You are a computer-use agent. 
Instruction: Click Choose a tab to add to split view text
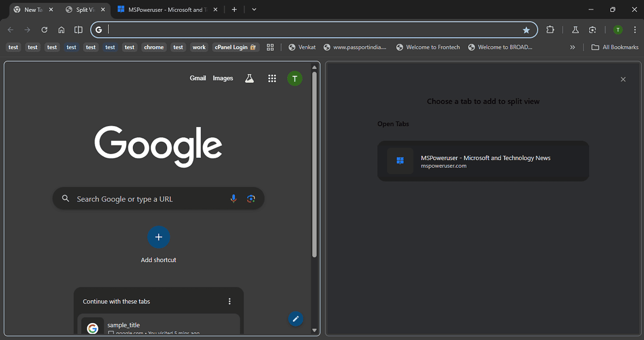click(483, 102)
